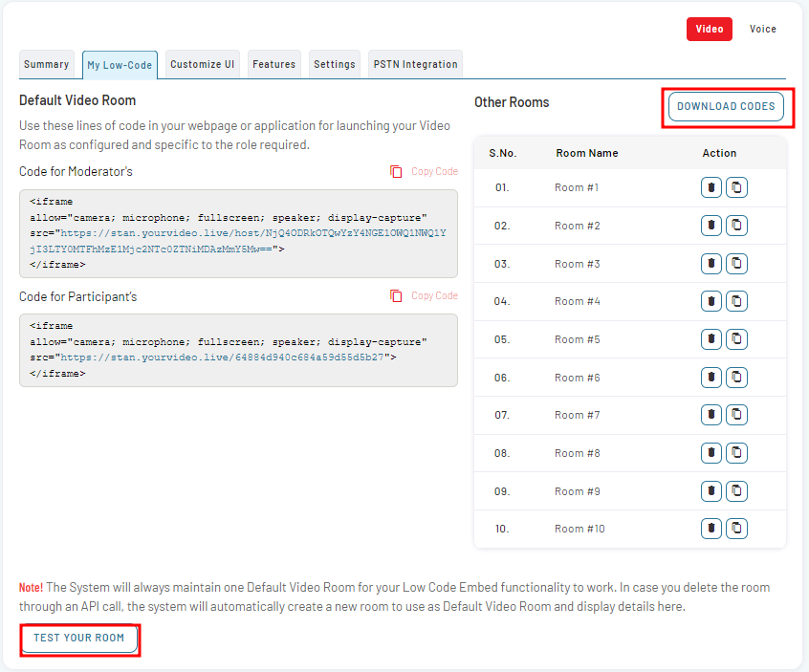Copy the Moderator's iframe code

(424, 171)
